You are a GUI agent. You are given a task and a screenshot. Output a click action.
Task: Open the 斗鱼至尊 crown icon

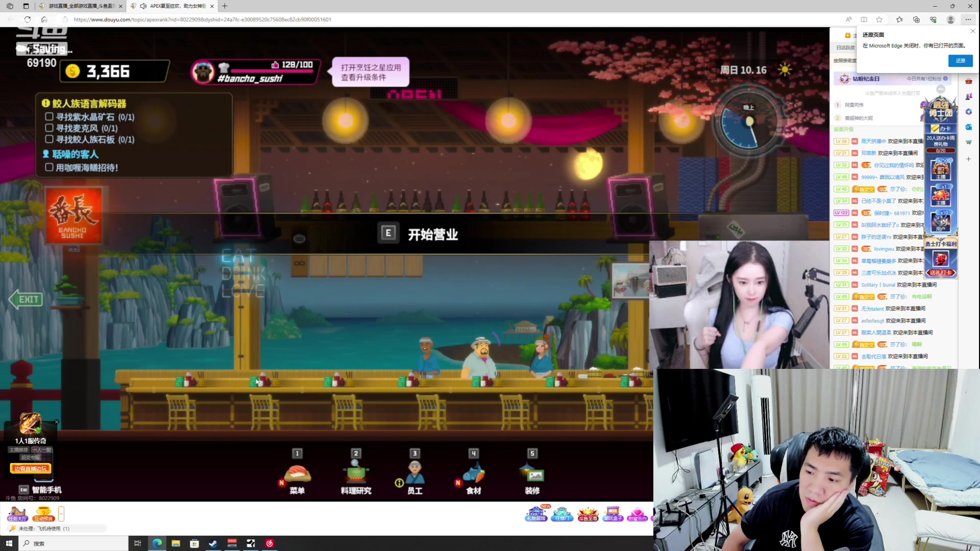587,513
